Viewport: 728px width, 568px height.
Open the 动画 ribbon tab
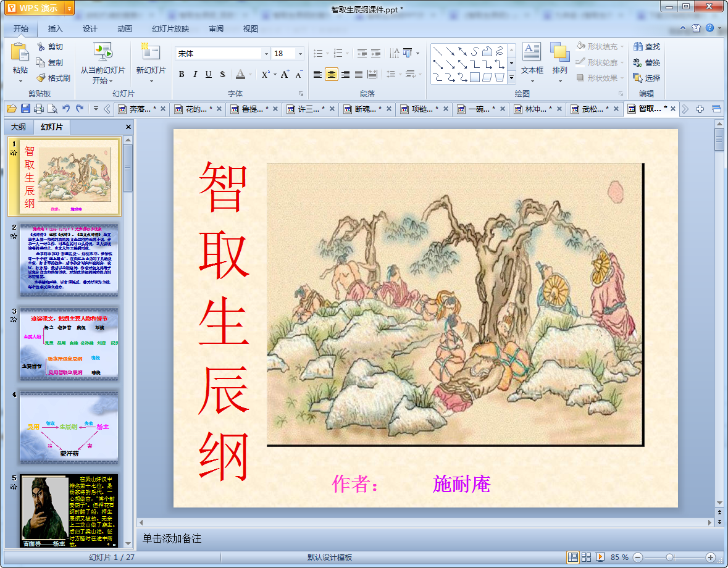(125, 29)
